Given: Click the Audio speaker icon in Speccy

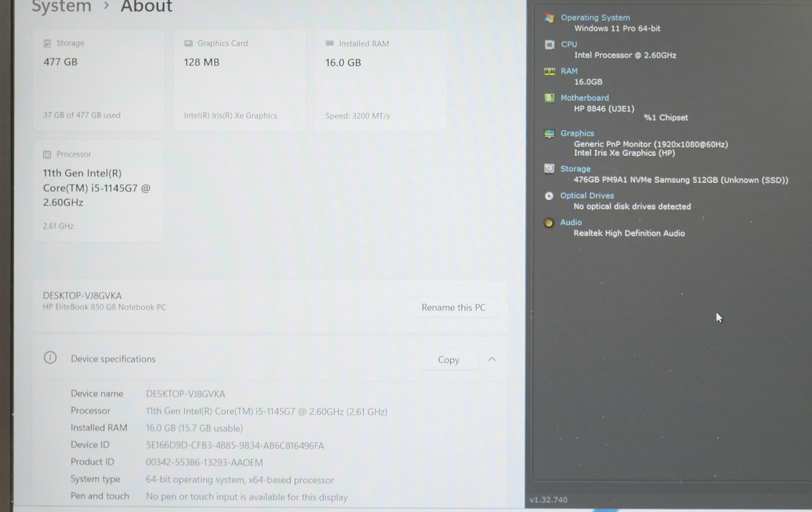Looking at the screenshot, I should point(549,223).
